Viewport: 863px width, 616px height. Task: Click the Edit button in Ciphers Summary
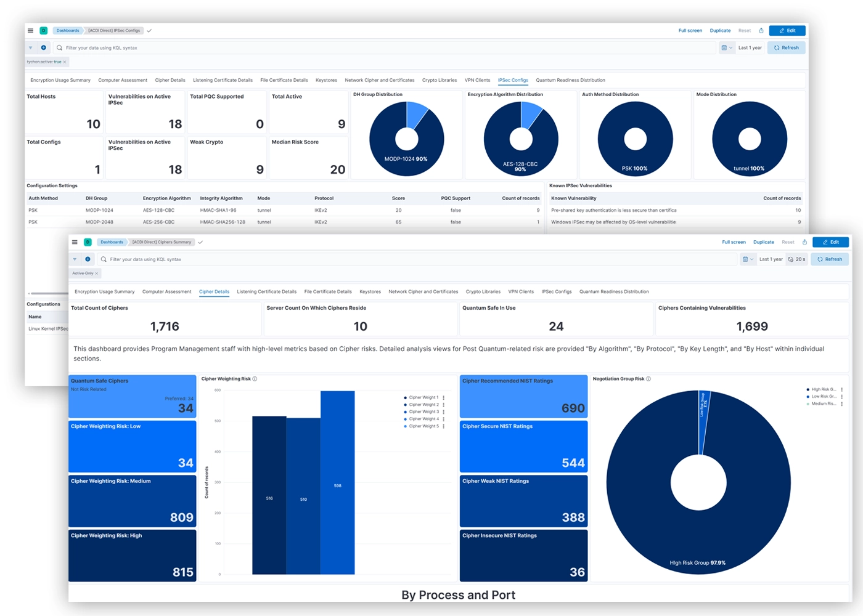(830, 242)
